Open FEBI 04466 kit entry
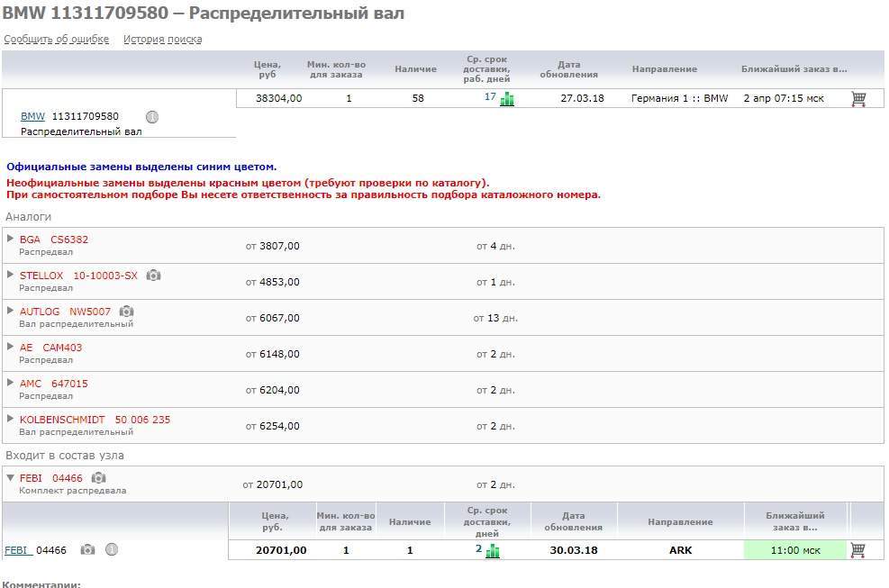The image size is (889, 588). click(51, 478)
